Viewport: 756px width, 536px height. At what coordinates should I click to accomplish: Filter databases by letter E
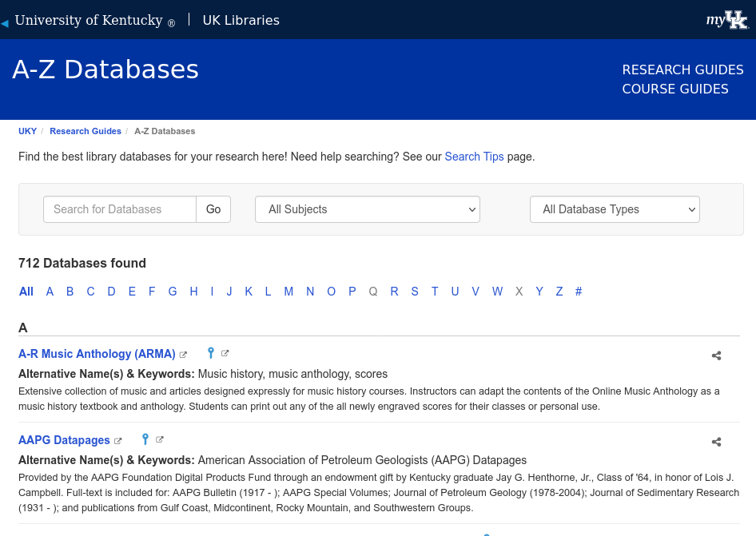tap(132, 292)
